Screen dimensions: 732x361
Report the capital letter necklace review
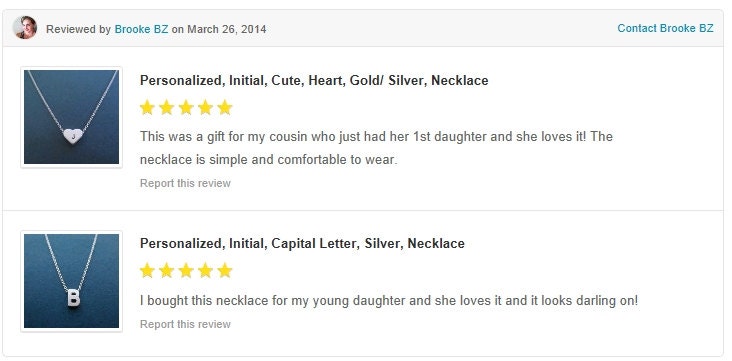pos(185,324)
